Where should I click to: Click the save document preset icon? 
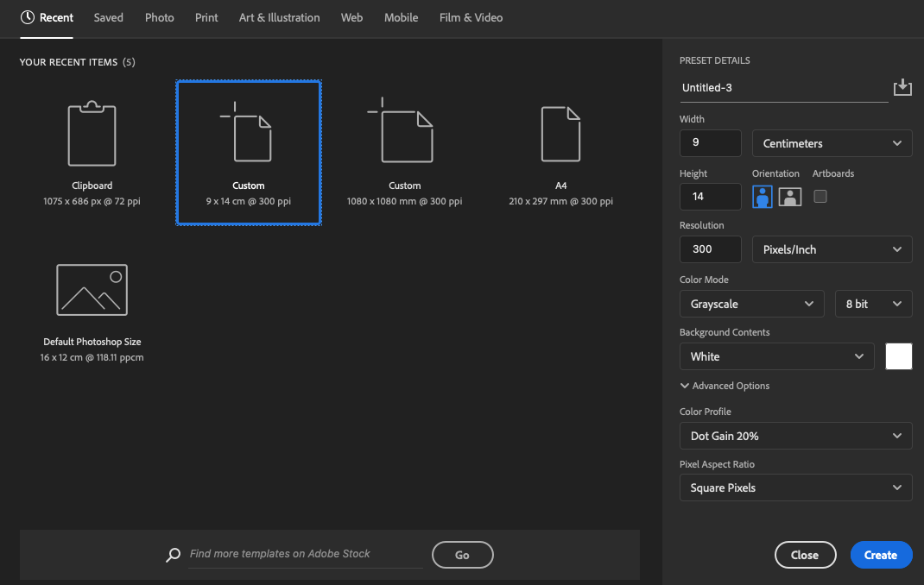pos(902,87)
